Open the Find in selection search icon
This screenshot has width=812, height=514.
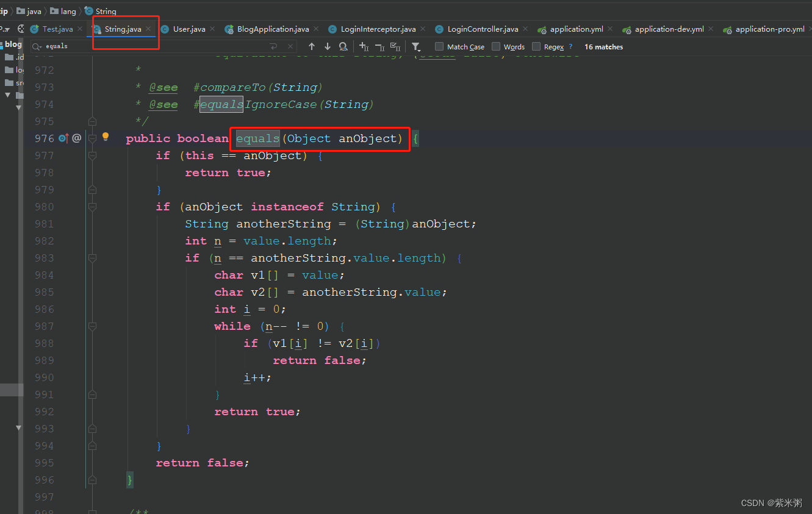pyautogui.click(x=343, y=46)
